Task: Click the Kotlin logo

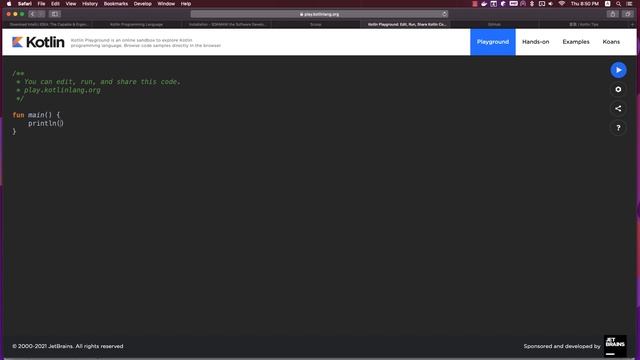Action: pos(38,42)
